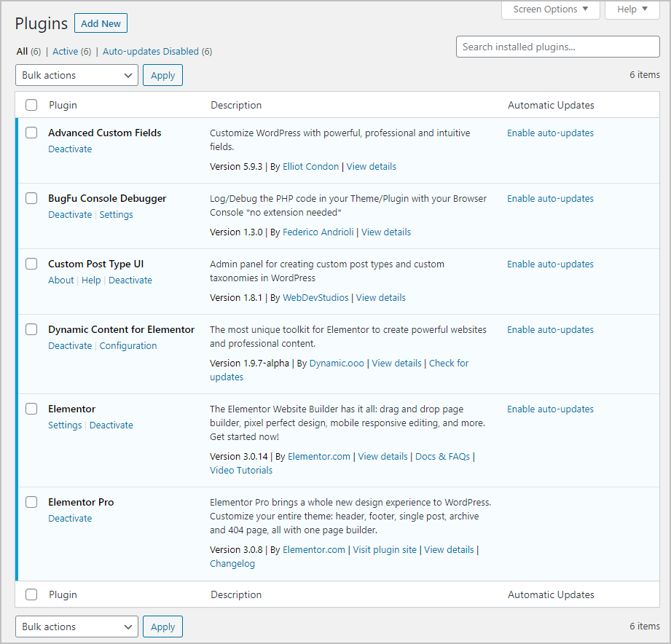Open Elementor Video Tutorials link
Screen dimensions: 671x644
coord(241,470)
